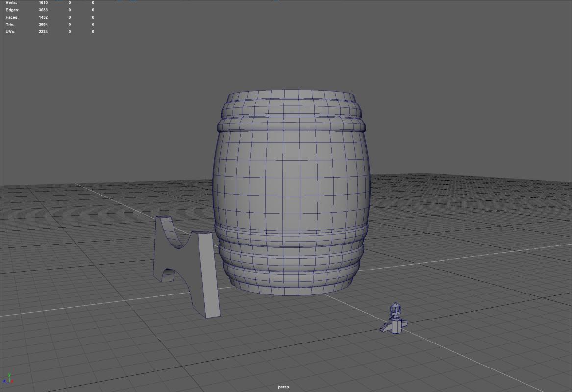572x392 pixels.
Task: Click the XYZ axis orientation gizmo
Action: [8, 378]
